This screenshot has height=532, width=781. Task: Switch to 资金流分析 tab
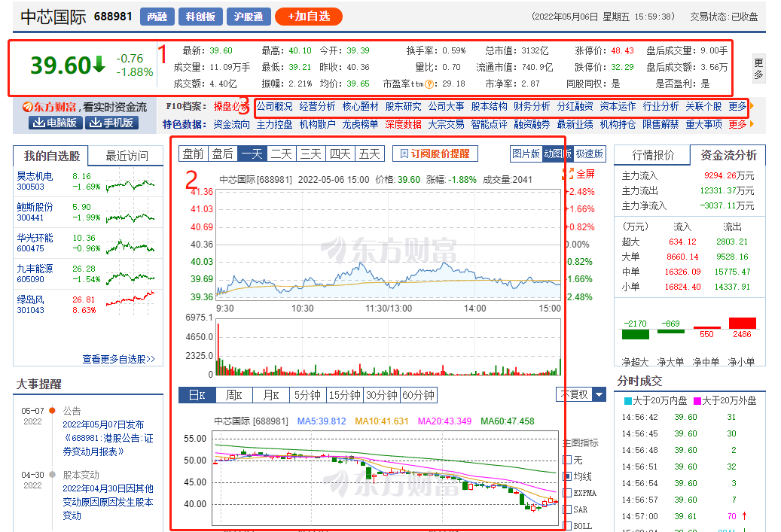click(728, 155)
